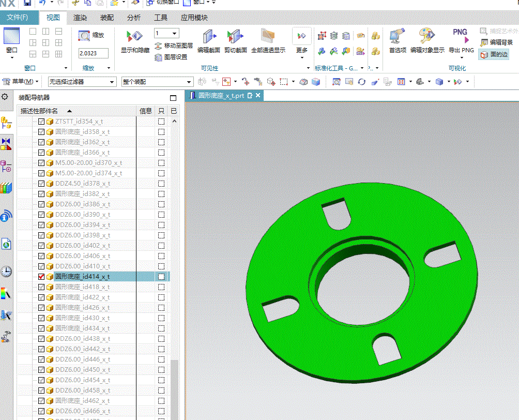Viewport: 519px width, 420px height.
Task: Switch to the 应用模块 ribbon tab
Action: pyautogui.click(x=194, y=18)
